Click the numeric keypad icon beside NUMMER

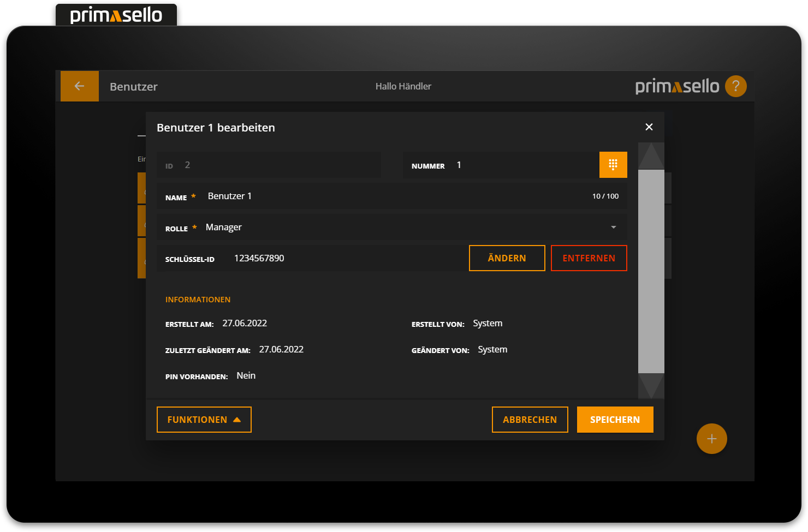point(613,164)
